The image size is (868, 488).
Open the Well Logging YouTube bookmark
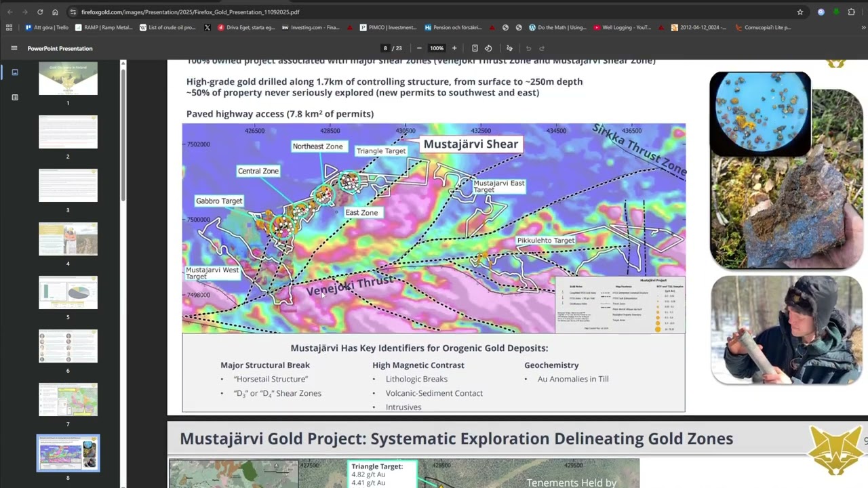click(622, 28)
